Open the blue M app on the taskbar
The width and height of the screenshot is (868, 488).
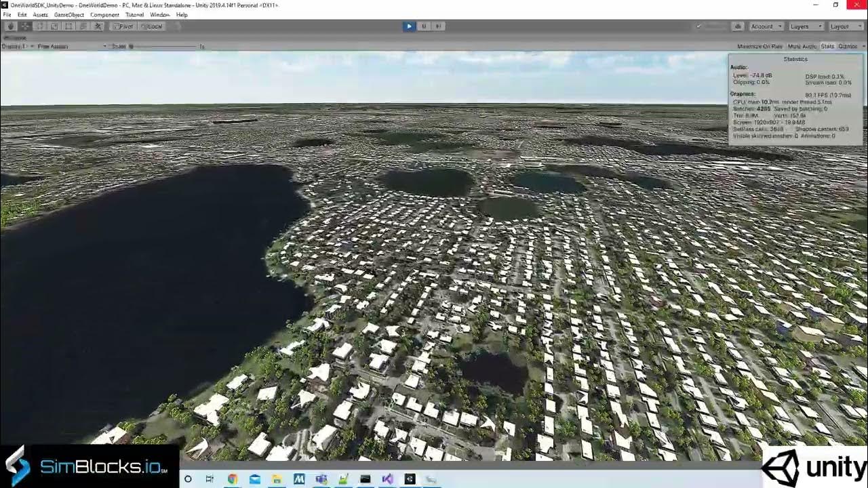point(299,479)
